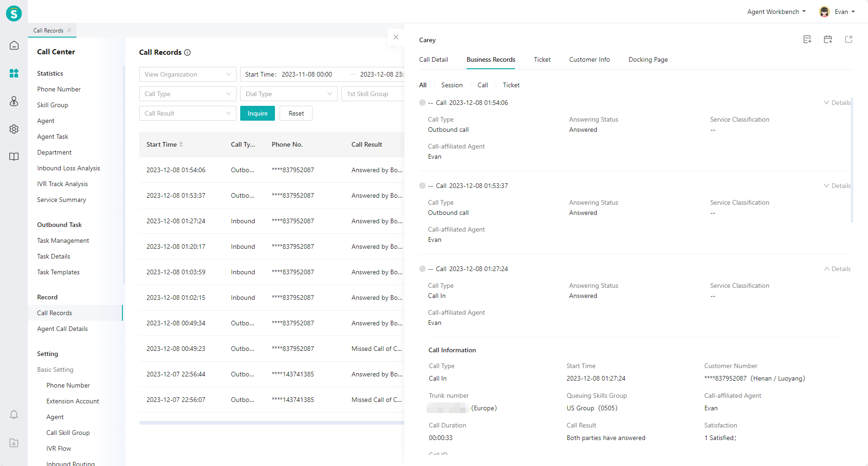Screen dimensions: 868x466
Task: Open the Call Type dropdown
Action: [188, 94]
